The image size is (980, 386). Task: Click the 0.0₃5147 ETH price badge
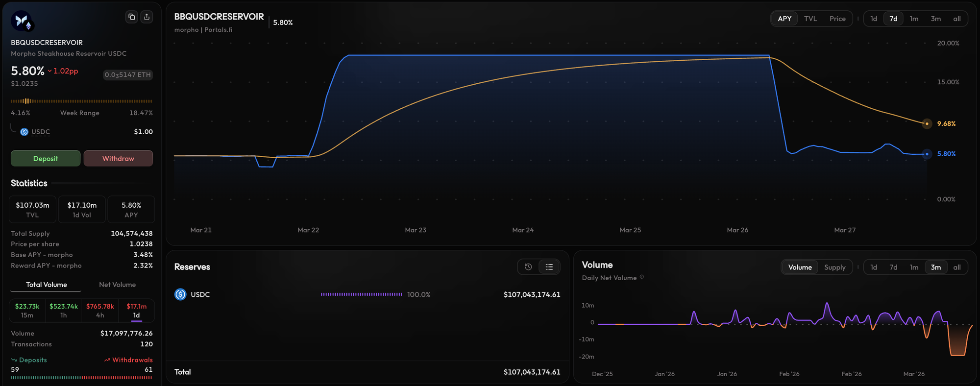[x=128, y=75]
